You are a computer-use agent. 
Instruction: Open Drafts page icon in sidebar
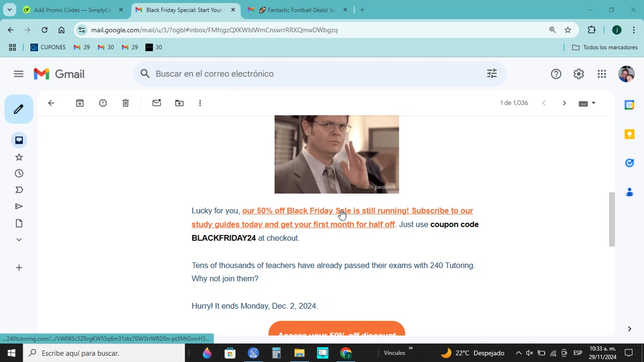point(19,223)
